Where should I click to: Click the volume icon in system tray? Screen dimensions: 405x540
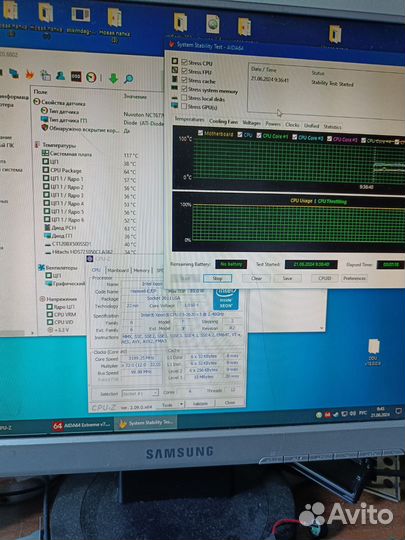pos(352,413)
